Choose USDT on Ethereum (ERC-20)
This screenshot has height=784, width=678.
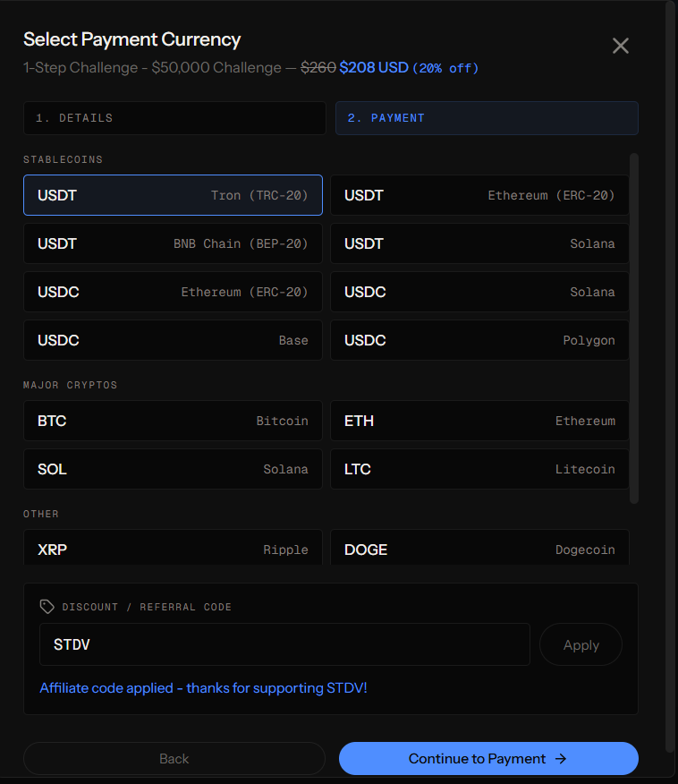pyautogui.click(x=479, y=195)
